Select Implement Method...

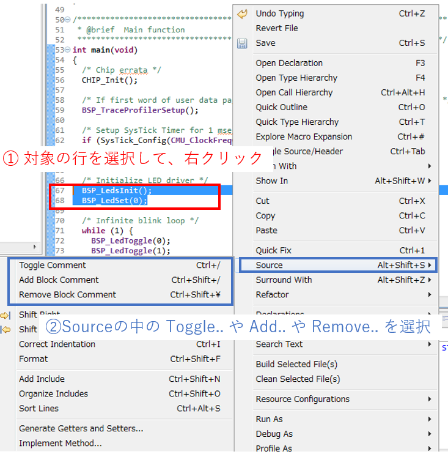[120, 443]
